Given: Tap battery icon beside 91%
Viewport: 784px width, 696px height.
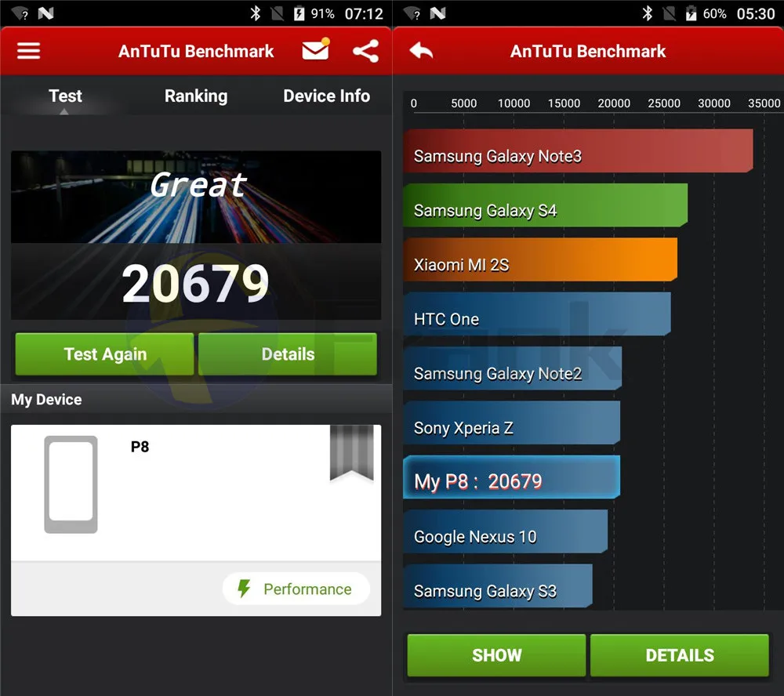Looking at the screenshot, I should [299, 13].
